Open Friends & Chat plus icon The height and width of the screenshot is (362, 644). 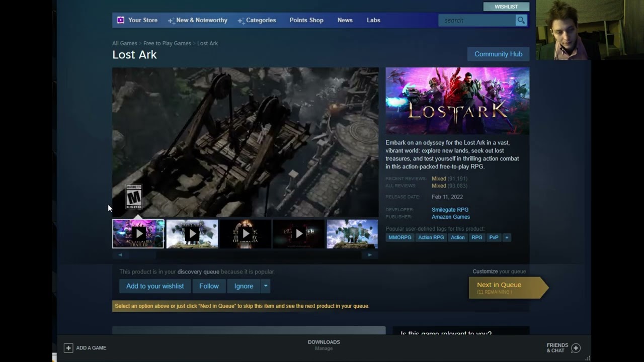point(576,348)
